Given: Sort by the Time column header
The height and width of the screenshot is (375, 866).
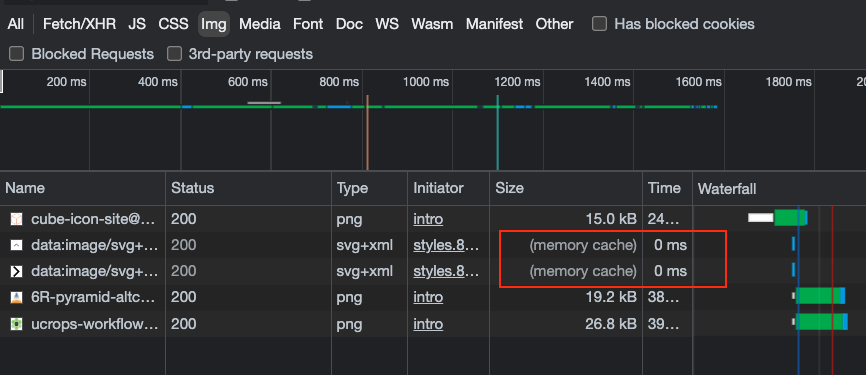Looking at the screenshot, I should [x=667, y=188].
